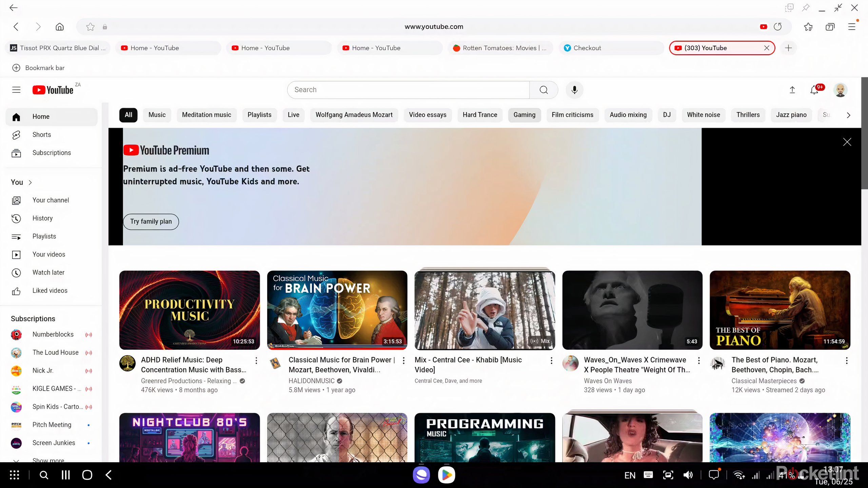This screenshot has height=488, width=868.
Task: Switch to Tissot PRX Quartz Blue Dial tab
Action: pyautogui.click(x=58, y=48)
